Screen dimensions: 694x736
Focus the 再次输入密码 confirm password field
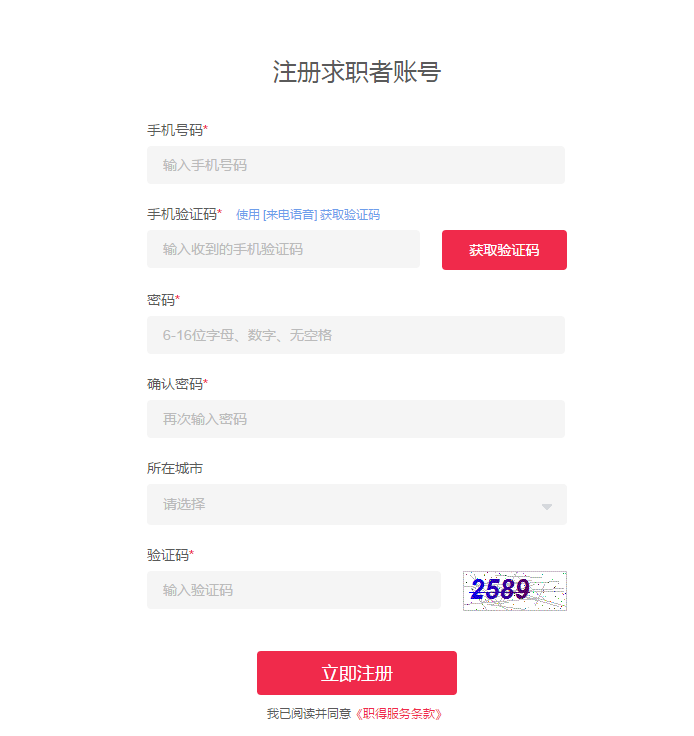356,419
